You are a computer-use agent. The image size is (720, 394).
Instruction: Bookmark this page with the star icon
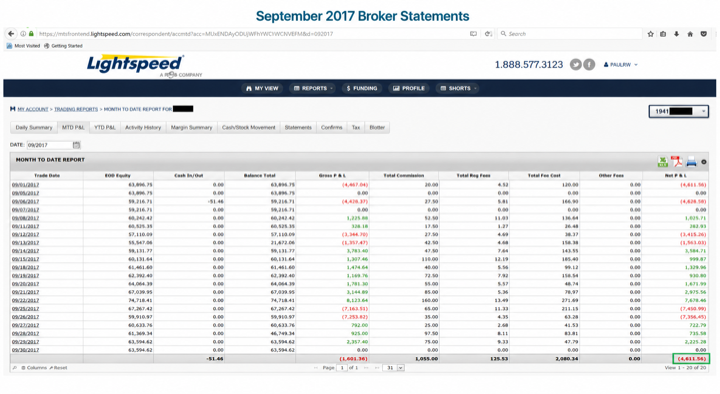pyautogui.click(x=651, y=34)
